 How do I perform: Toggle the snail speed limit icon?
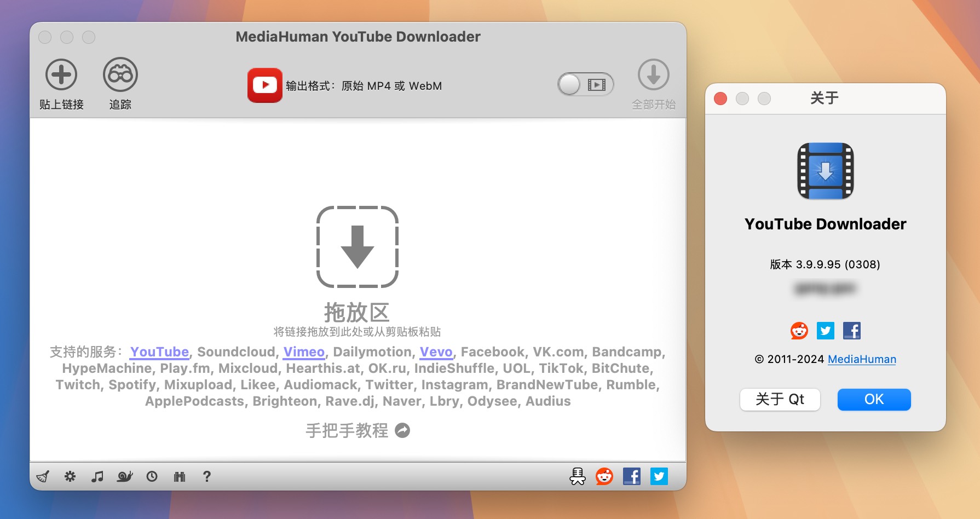click(125, 476)
